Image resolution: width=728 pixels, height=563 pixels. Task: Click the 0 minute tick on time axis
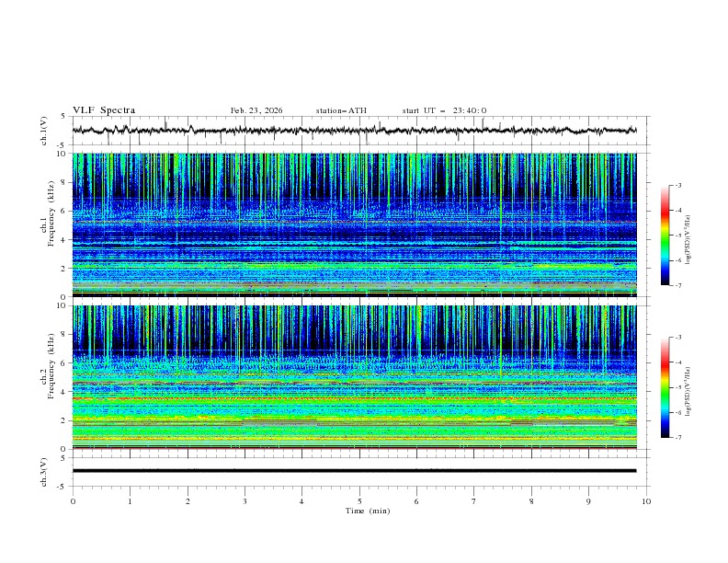point(73,501)
